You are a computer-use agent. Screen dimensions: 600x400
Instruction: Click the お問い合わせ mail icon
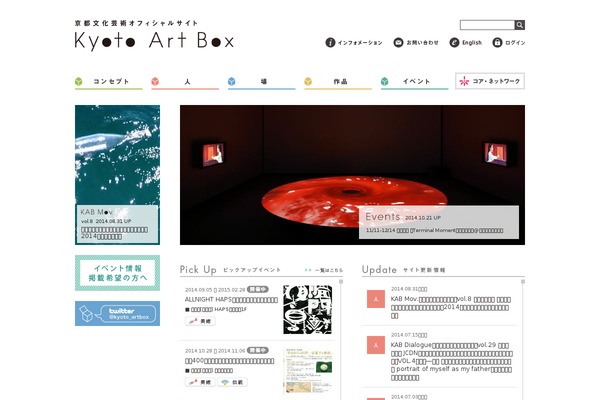click(398, 42)
